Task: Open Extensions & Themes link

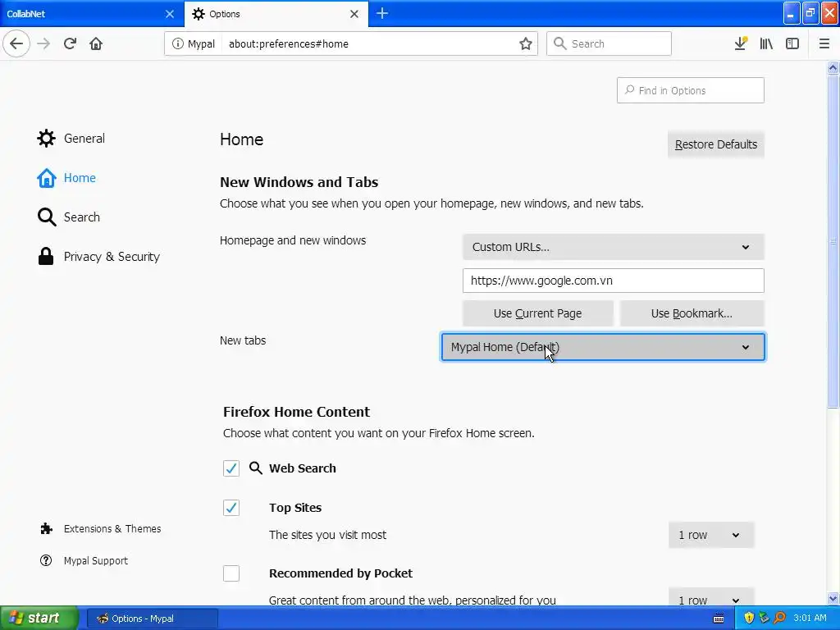Action: pyautogui.click(x=112, y=529)
